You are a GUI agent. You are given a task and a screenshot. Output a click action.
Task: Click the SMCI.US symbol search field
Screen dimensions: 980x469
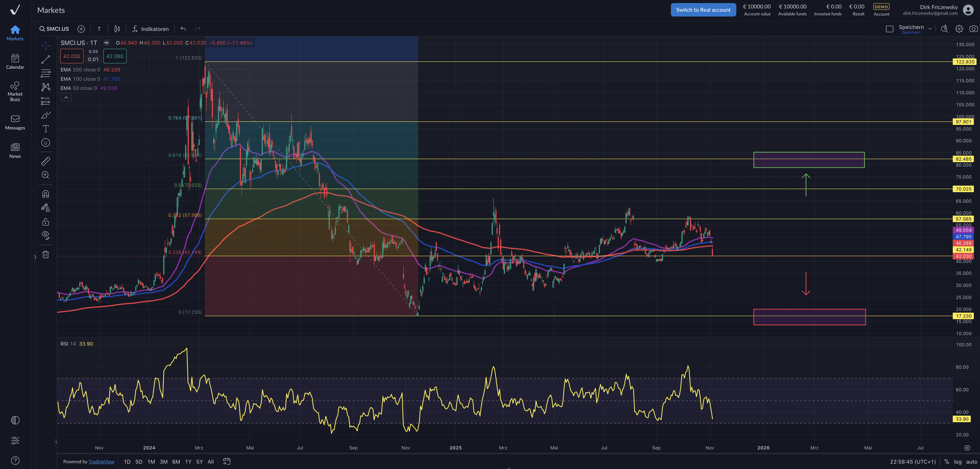coord(54,29)
